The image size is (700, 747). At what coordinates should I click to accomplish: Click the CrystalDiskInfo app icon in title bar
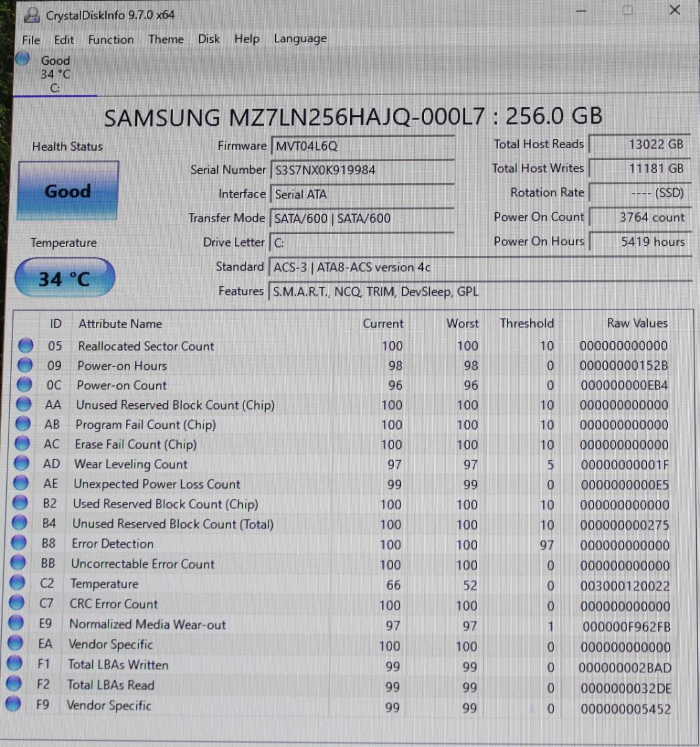click(31, 14)
